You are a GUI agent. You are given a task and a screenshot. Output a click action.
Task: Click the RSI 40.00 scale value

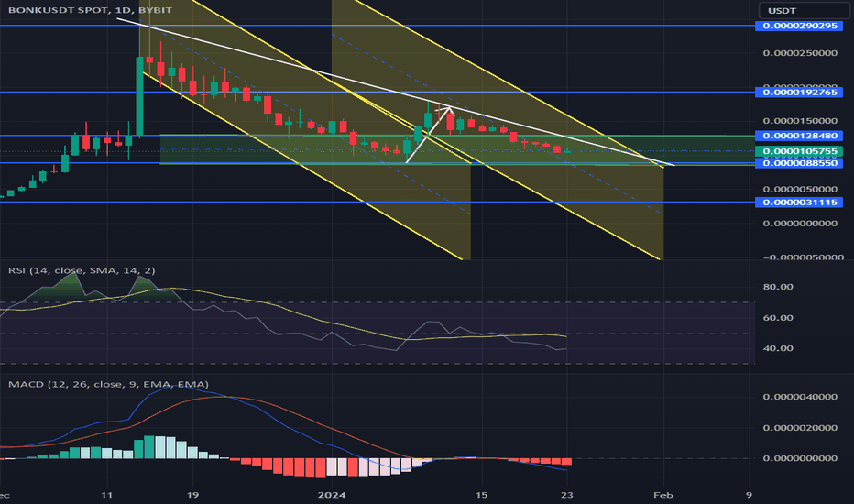tap(778, 348)
